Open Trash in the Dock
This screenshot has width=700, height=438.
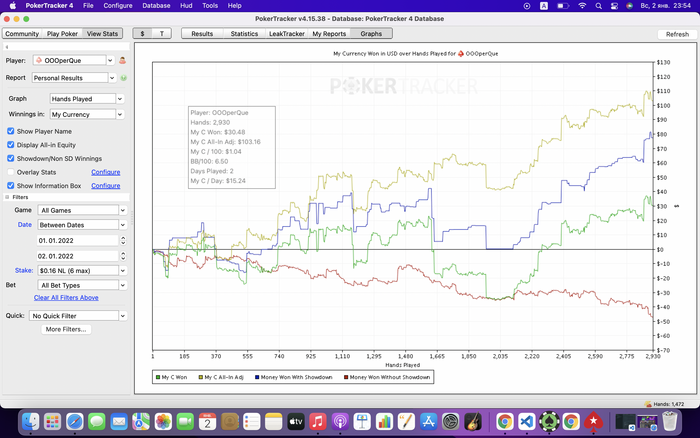[x=670, y=421]
